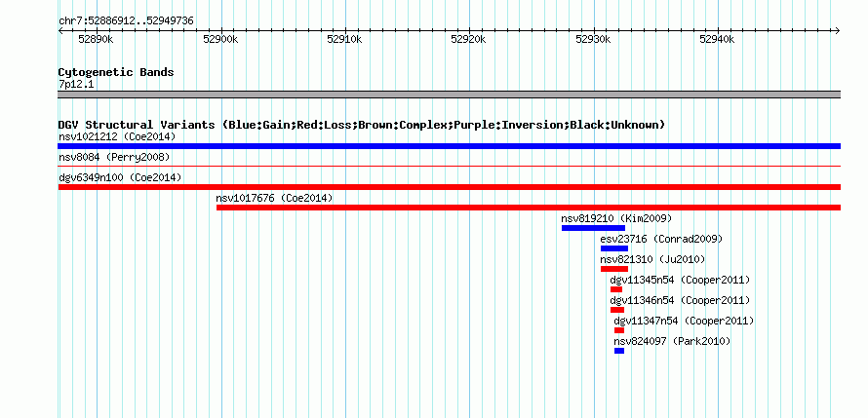Click the Cytogenetic Bands track title

(x=116, y=72)
